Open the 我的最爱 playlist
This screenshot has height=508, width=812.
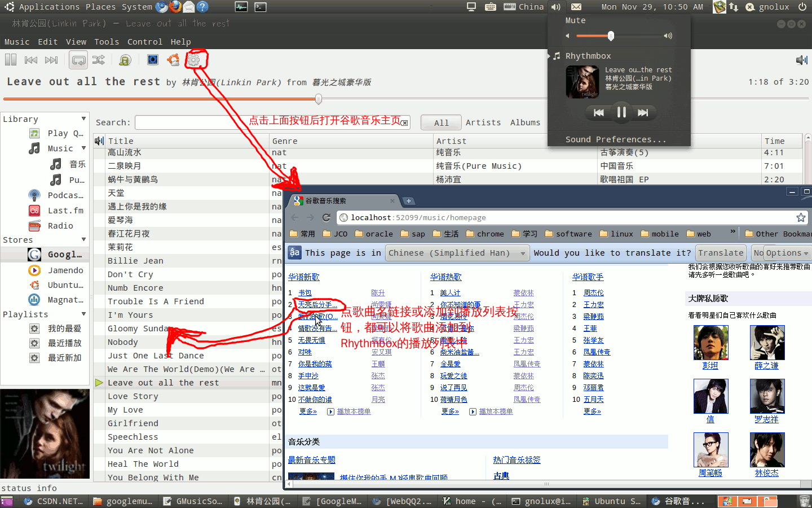click(x=56, y=329)
